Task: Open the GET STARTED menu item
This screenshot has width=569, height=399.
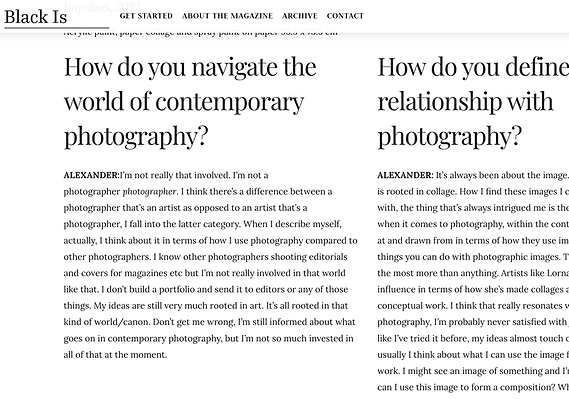Action: (x=146, y=16)
